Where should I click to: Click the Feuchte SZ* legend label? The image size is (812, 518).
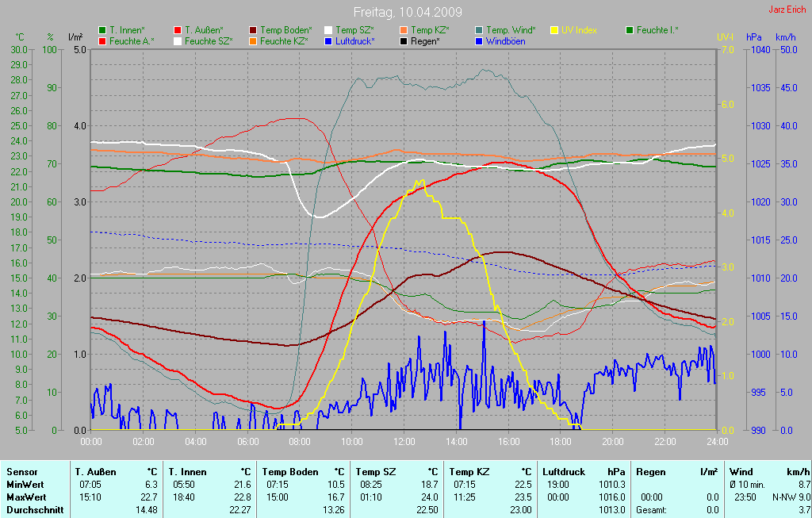[x=209, y=40]
